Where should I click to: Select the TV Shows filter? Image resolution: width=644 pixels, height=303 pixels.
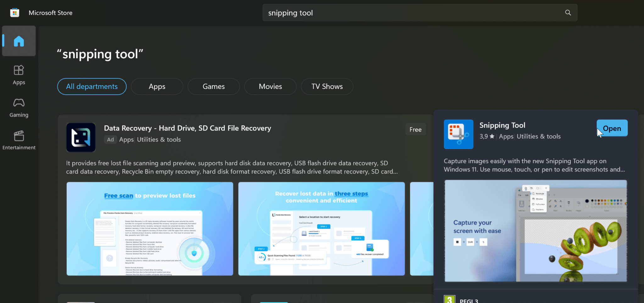pos(327,86)
